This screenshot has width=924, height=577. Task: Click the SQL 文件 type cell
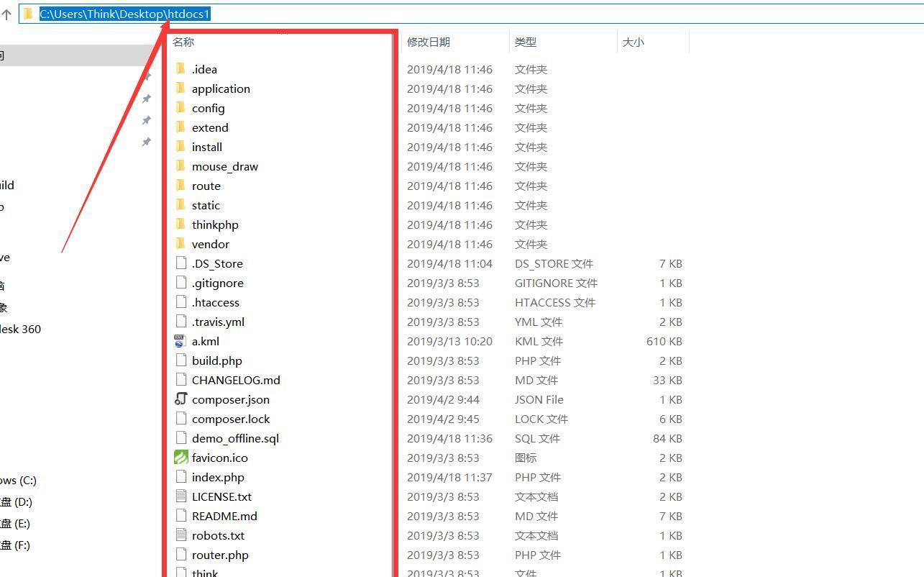pos(537,438)
